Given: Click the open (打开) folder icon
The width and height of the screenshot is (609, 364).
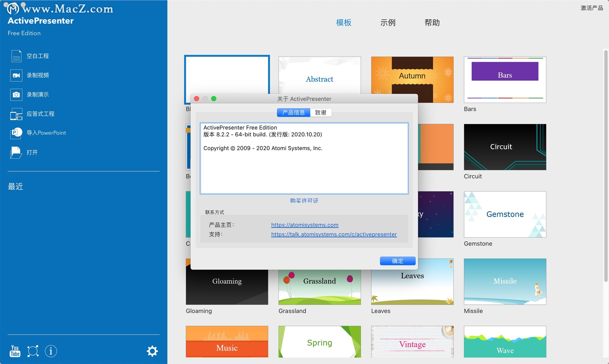Looking at the screenshot, I should (x=16, y=152).
